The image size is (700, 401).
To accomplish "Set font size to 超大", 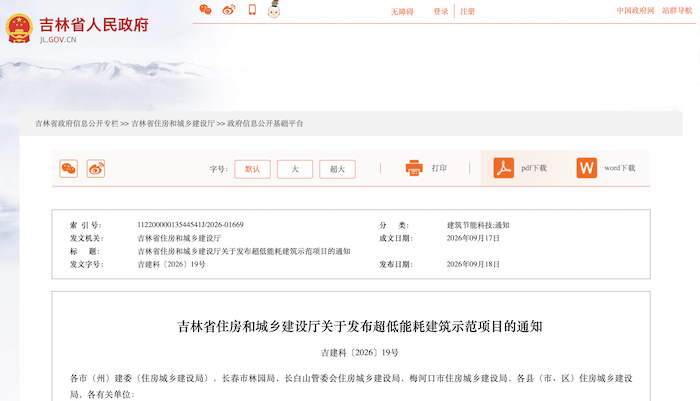I will point(338,169).
